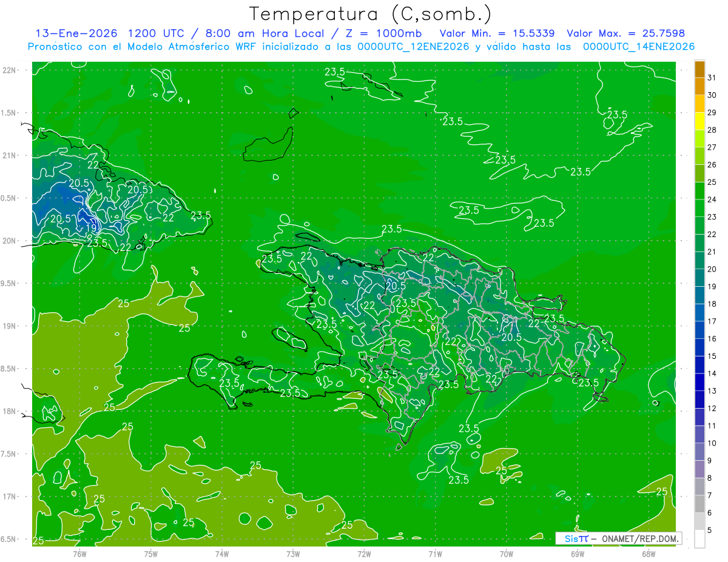Viewport: 728px width, 562px height.
Task: Click the "19" contour label over Cuba
Action: [92, 228]
